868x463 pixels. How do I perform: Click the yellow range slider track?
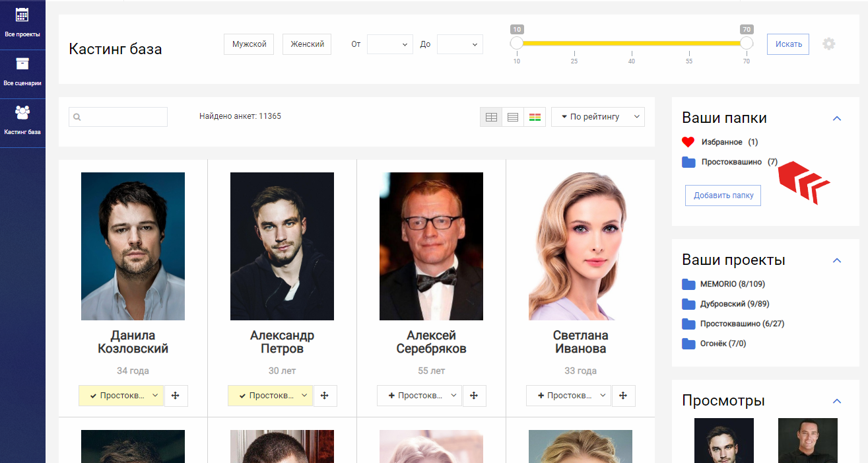pos(632,43)
